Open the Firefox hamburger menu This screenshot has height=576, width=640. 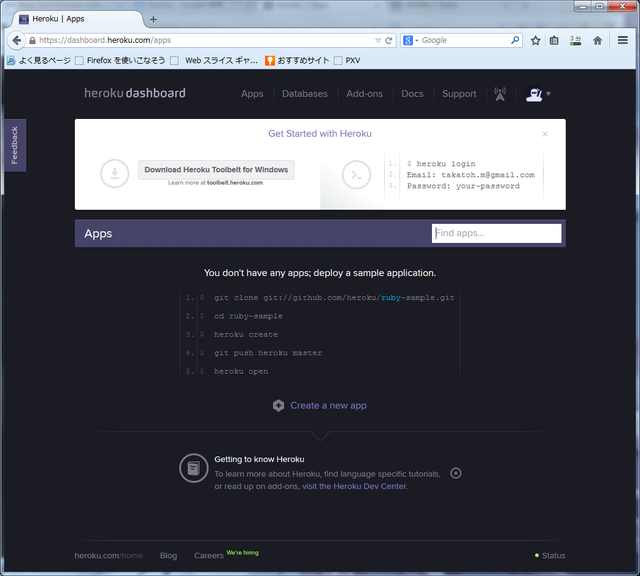[x=622, y=40]
